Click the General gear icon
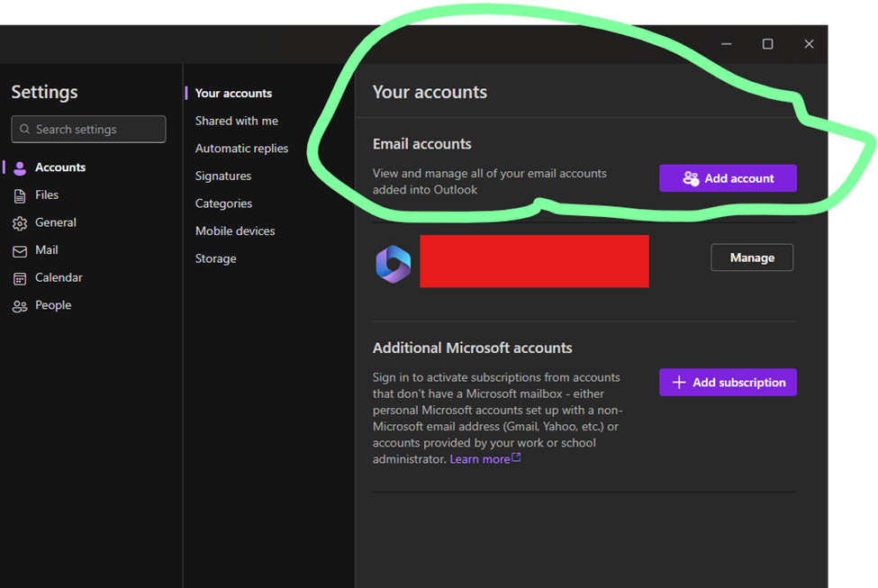This screenshot has height=588, width=878. click(20, 223)
